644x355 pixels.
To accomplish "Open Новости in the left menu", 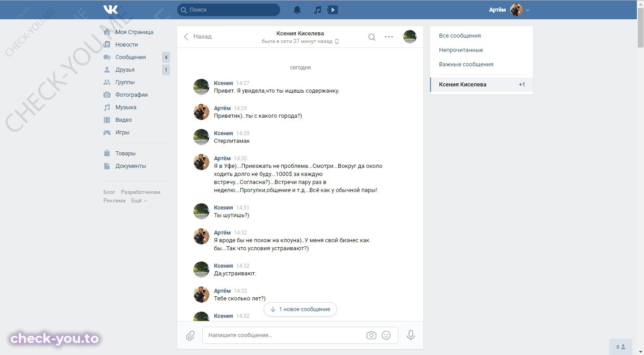I will [x=127, y=45].
